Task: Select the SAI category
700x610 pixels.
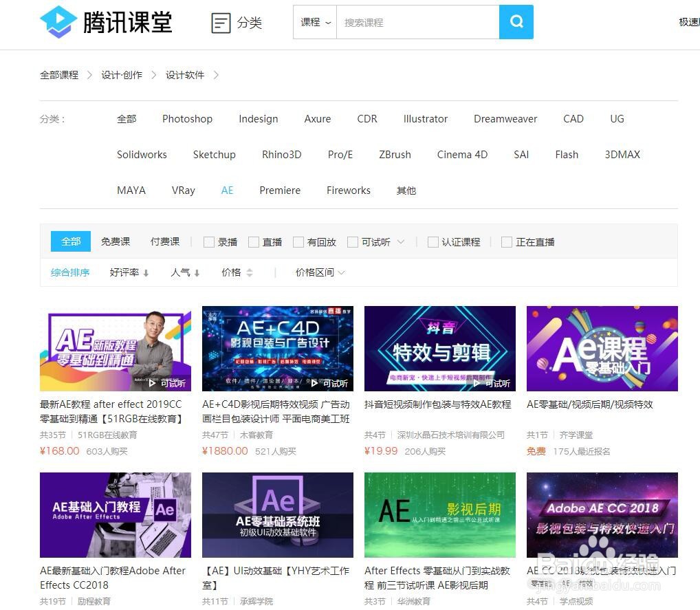Action: coord(521,155)
